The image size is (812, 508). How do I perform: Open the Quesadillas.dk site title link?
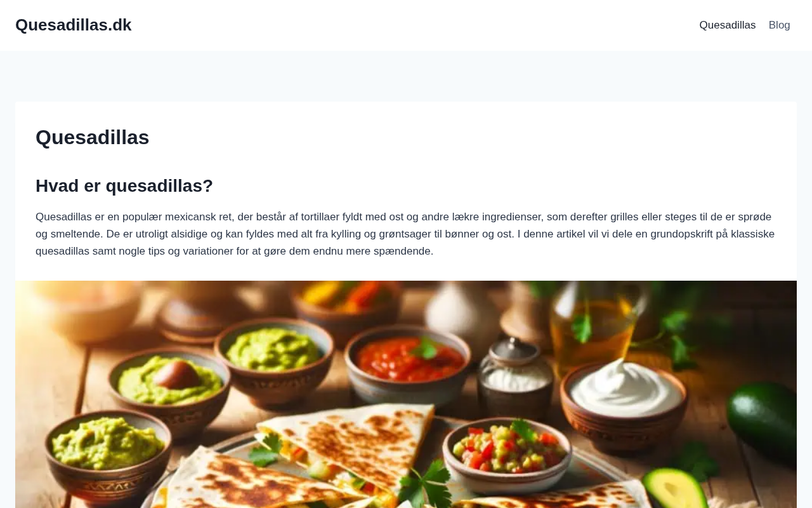point(74,25)
